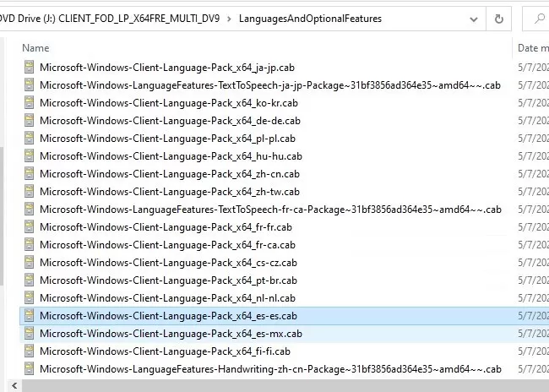Screen dimensions: 549x392
Task: Select file Language-Pack_x64_hu-hu.cab
Action: click(171, 156)
